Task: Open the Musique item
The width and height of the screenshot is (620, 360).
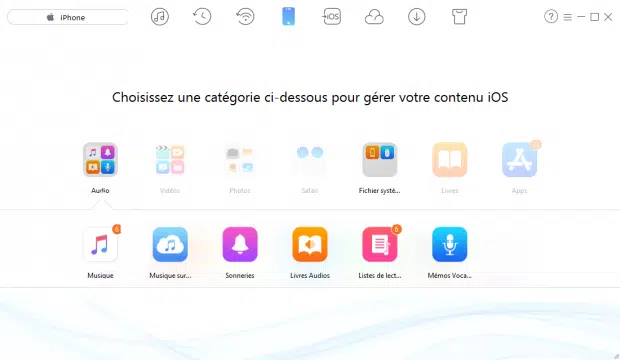Action: click(x=100, y=244)
